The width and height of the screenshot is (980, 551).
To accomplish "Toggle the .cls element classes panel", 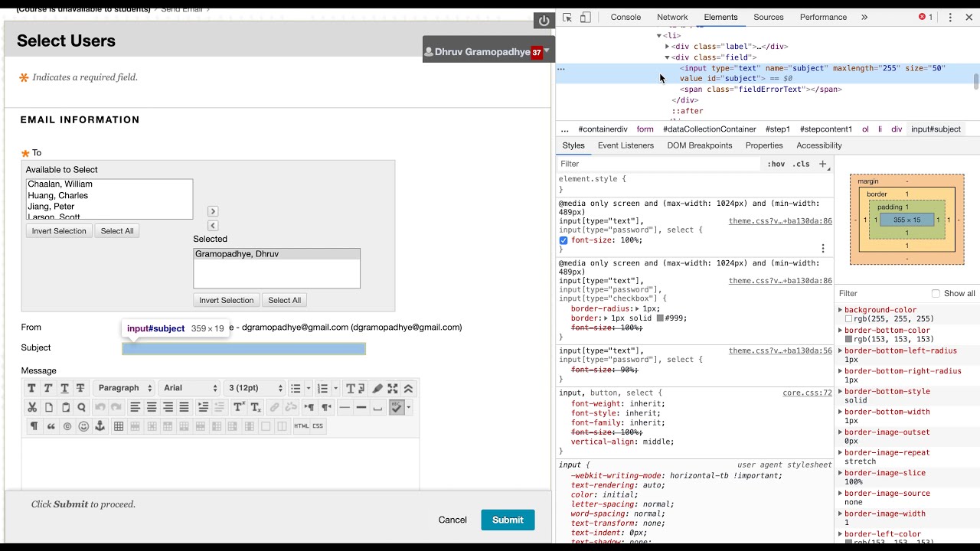I will coord(801,164).
